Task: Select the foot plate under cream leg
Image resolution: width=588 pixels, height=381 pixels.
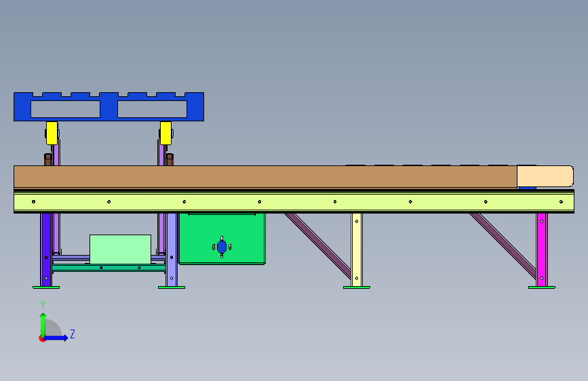Action: pos(357,287)
